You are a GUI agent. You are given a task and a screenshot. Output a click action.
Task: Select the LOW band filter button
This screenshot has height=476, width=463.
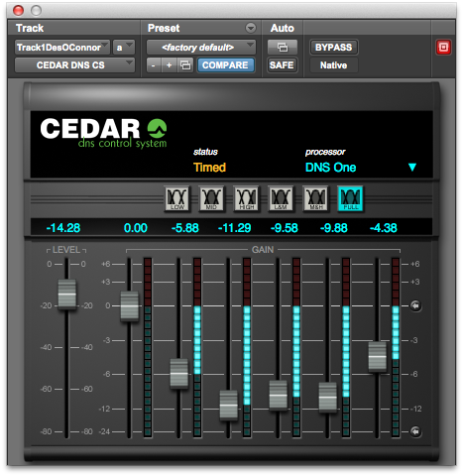click(x=177, y=198)
